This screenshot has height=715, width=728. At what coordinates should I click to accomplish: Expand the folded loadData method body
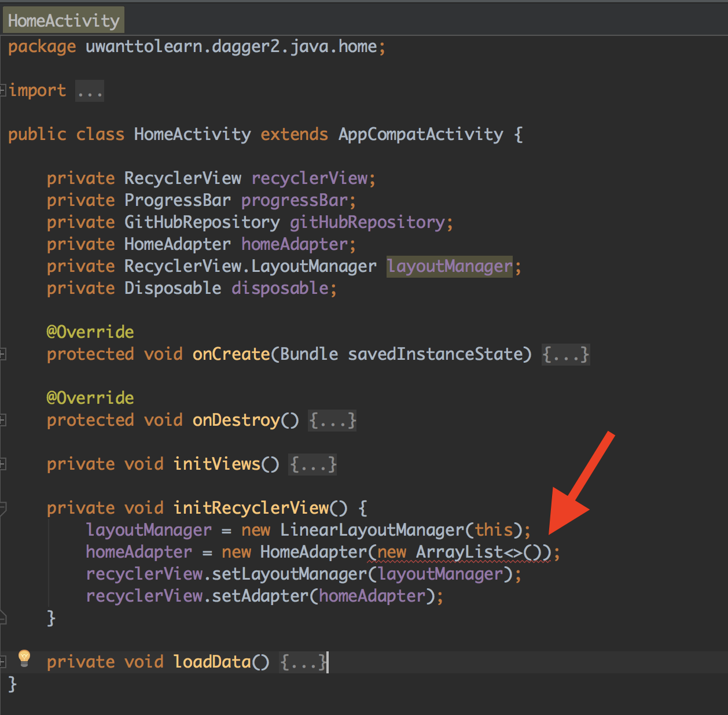(x=303, y=662)
